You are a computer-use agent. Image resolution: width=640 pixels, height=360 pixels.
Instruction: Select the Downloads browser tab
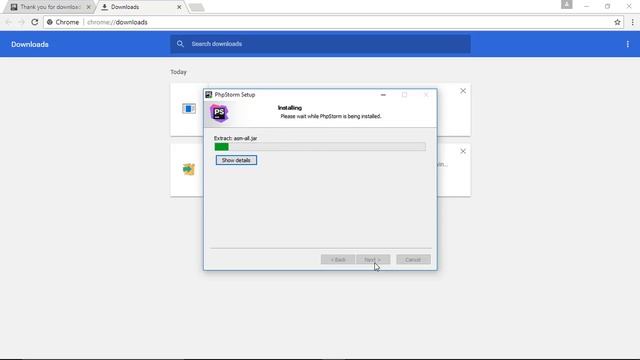(x=141, y=7)
